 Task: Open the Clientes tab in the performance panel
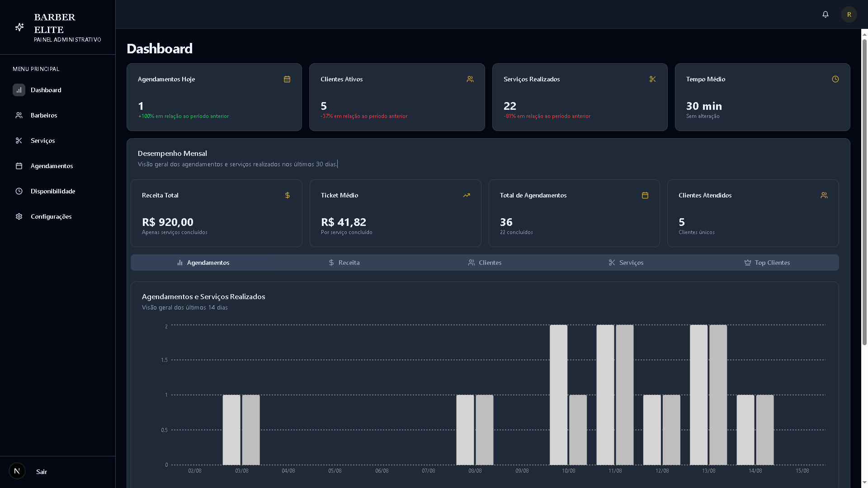tap(485, 263)
